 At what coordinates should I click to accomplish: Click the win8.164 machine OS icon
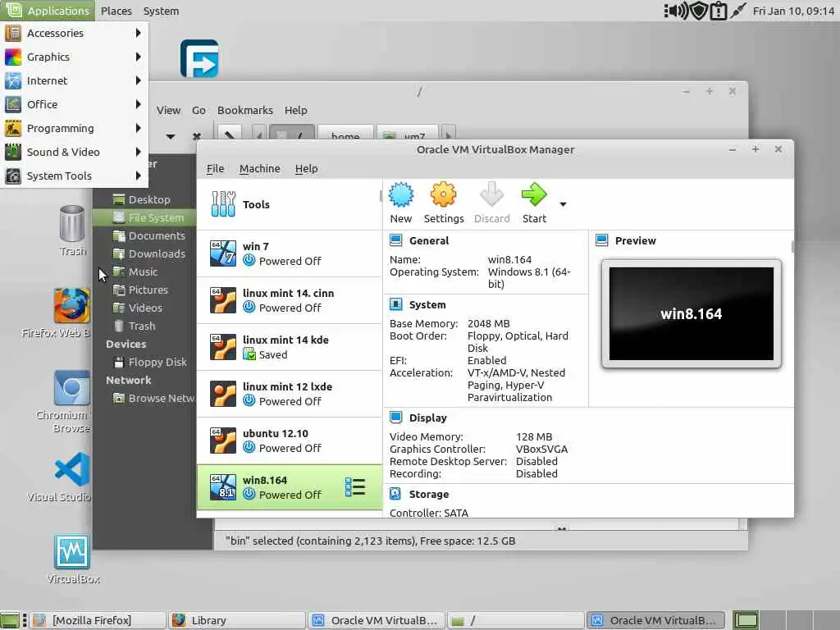223,487
